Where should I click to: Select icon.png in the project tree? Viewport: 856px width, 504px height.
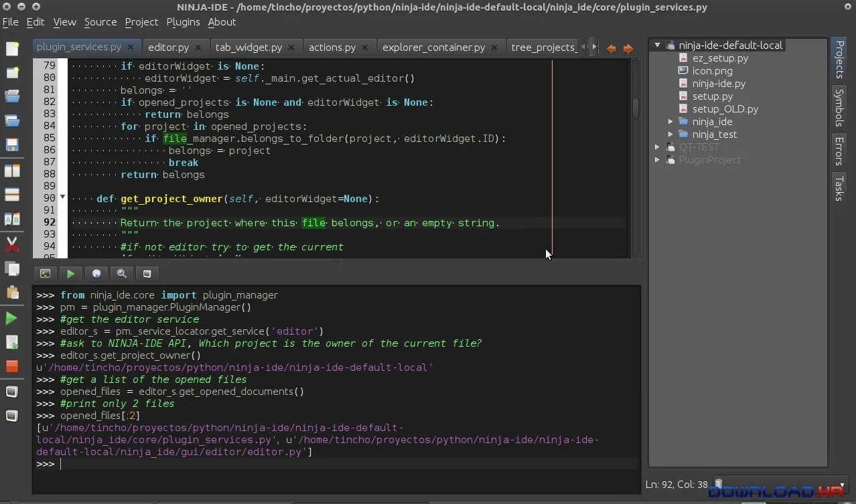click(712, 71)
